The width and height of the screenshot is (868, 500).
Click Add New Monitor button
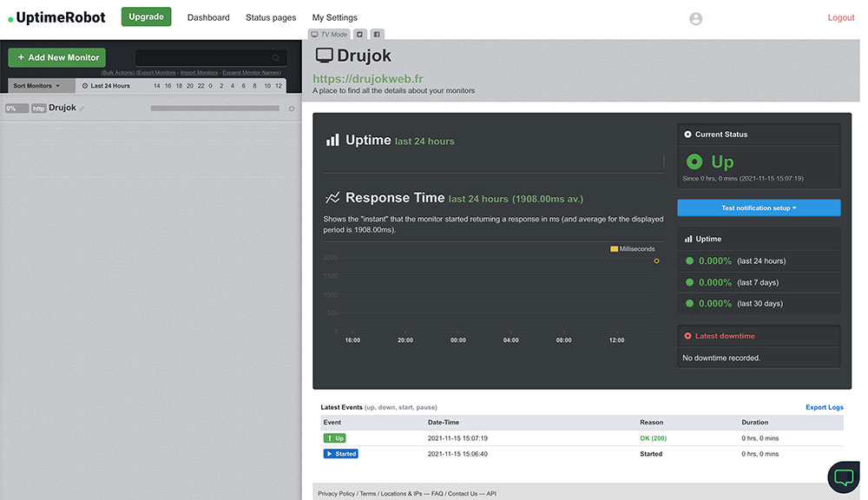tap(57, 57)
